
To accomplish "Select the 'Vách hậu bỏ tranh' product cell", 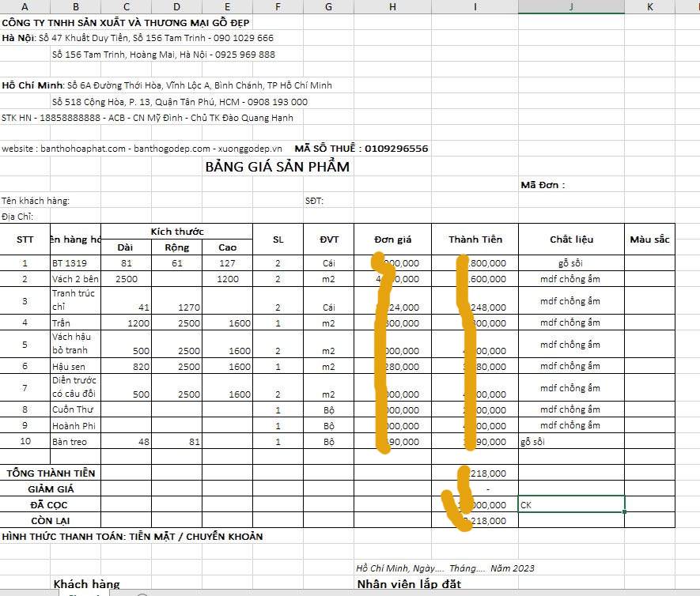I will point(75,344).
